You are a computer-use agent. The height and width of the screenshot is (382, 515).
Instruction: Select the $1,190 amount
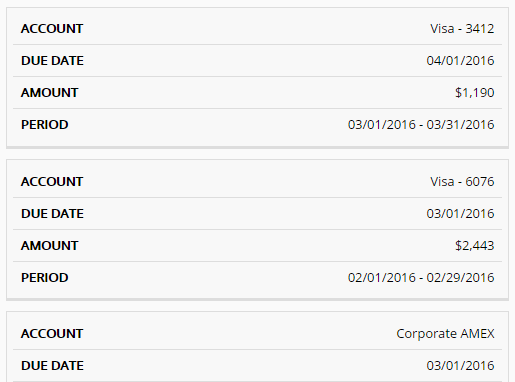click(x=475, y=93)
